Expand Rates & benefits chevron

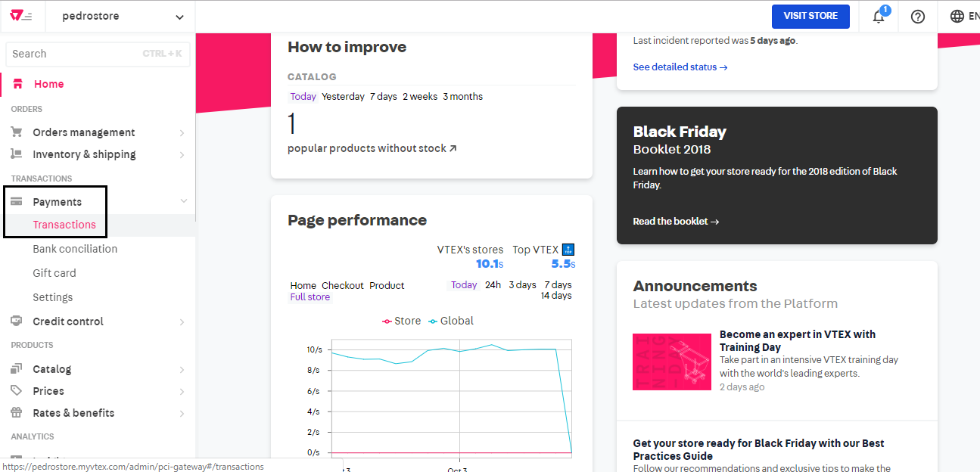tap(182, 414)
